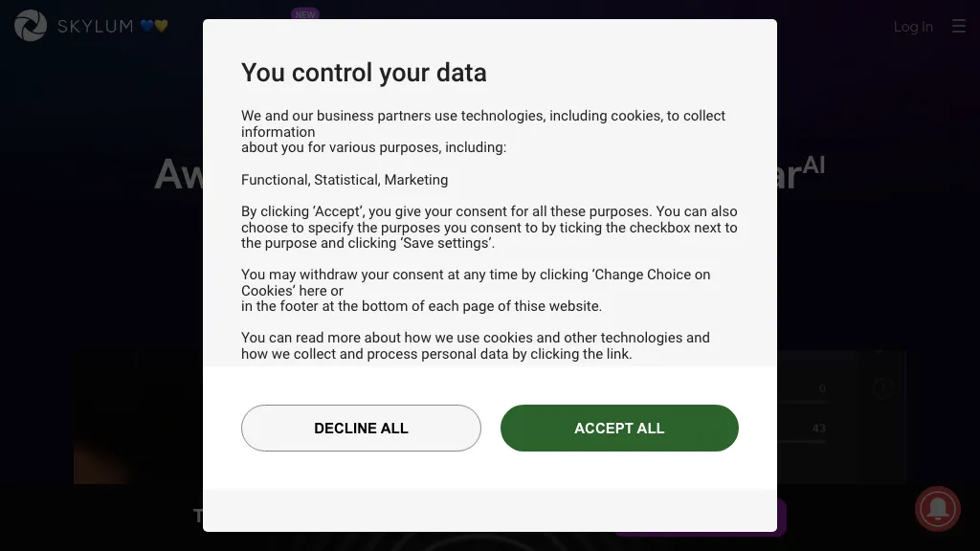Click the "You control your data" heading
The width and height of the screenshot is (980, 551).
point(364,73)
